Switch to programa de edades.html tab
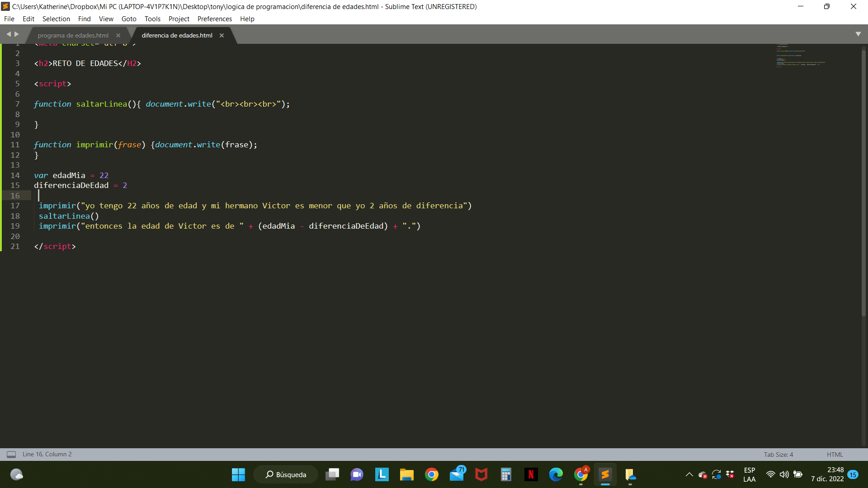868x488 pixels. coord(73,36)
